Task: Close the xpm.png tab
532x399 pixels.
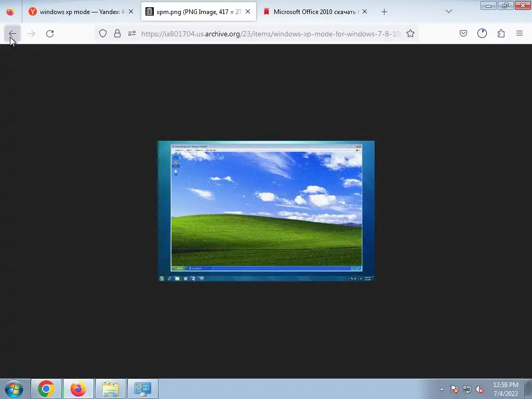Action: tap(248, 11)
